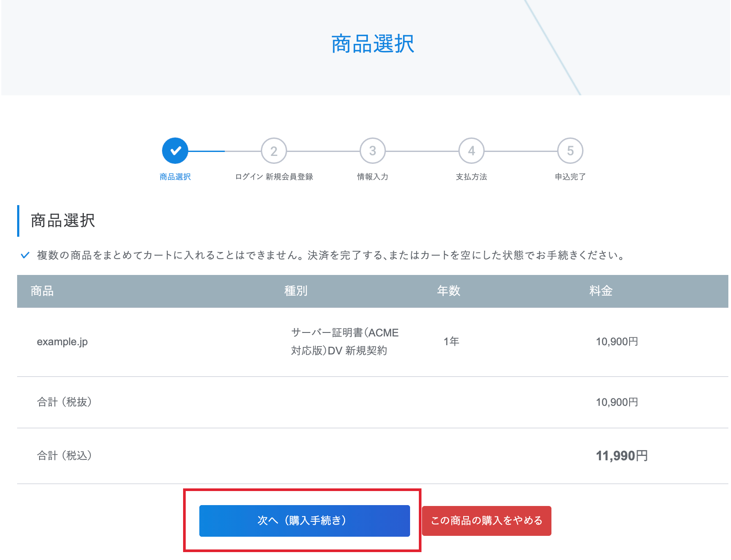Viewport: 731px width, 560px height.
Task: Click この商品の購入をやめる red button
Action: (486, 520)
